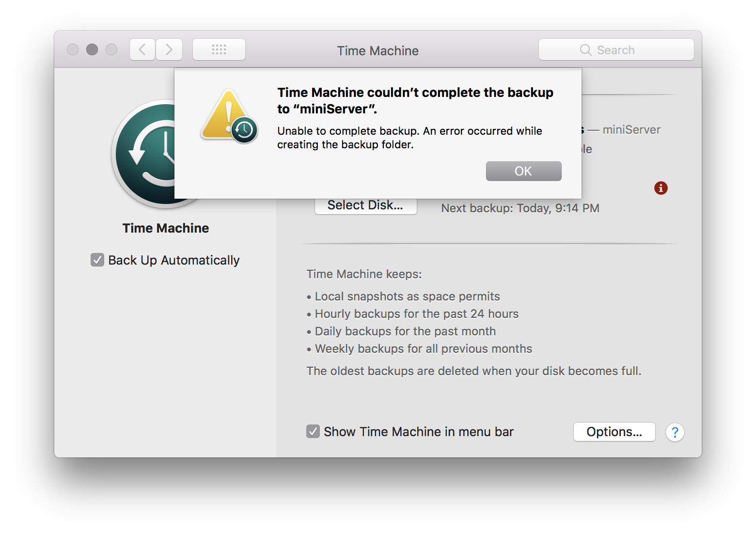This screenshot has height=535, width=756.
Task: Uncheck Show Time Machine in menu bar
Action: (x=313, y=431)
